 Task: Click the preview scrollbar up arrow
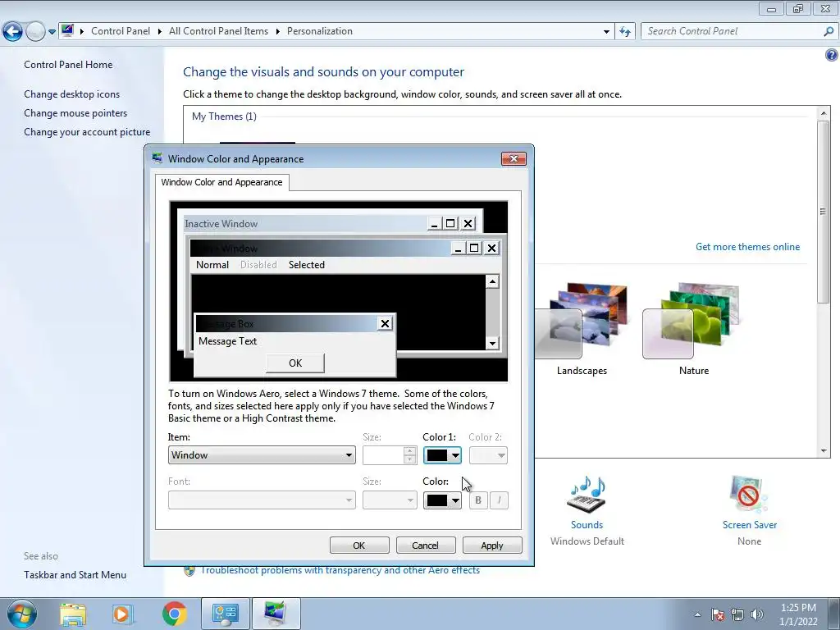pos(492,282)
